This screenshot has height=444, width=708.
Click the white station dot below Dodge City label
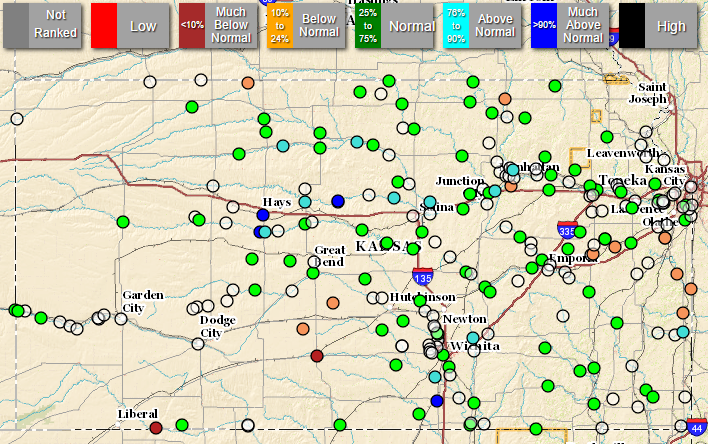click(198, 344)
